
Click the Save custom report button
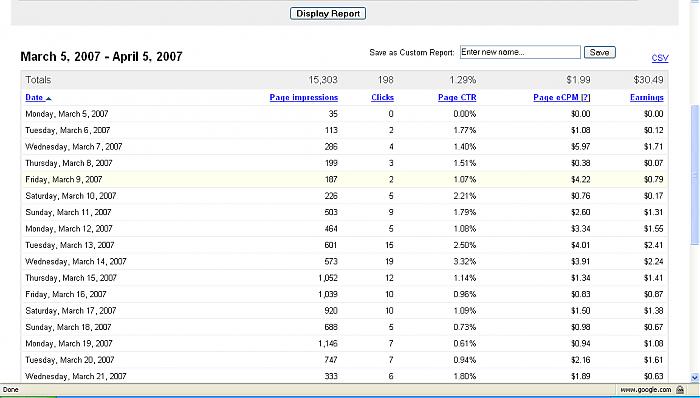[x=600, y=52]
